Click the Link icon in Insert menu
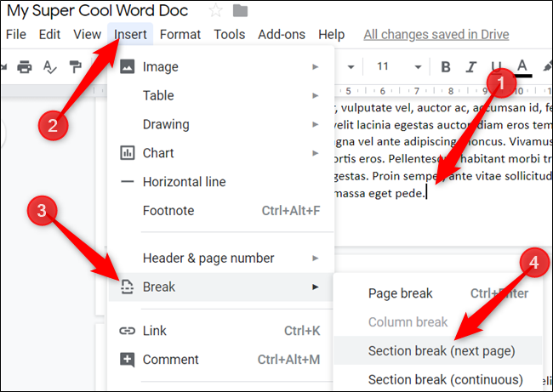This screenshot has height=392, width=553. click(x=128, y=331)
